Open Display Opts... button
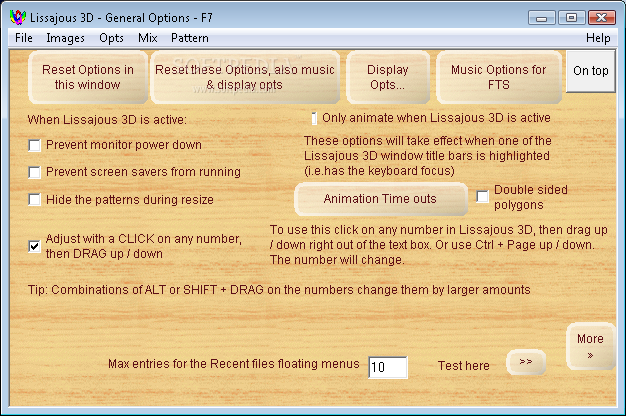Image resolution: width=626 pixels, height=416 pixels. coord(388,77)
